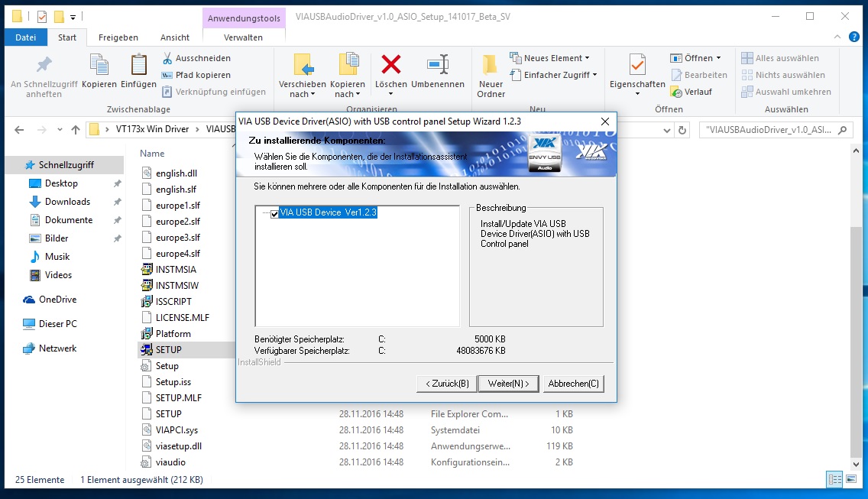Viewport: 868px width, 499px height.
Task: Click Alles auswählen icon
Action: [747, 58]
